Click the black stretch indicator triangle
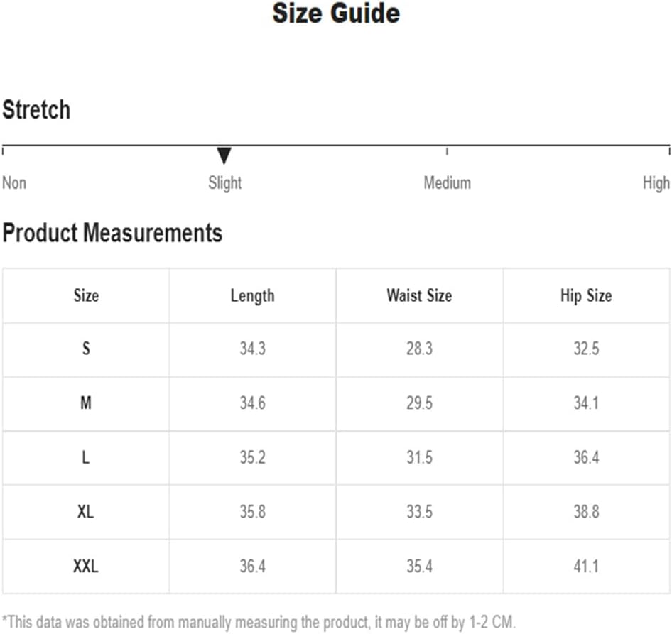Screen dimensions: 672x634 (224, 155)
